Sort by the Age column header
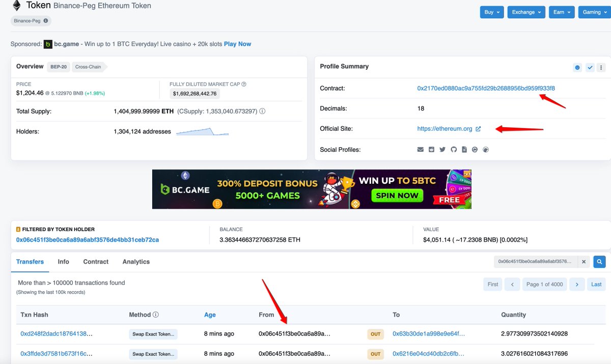The height and width of the screenshot is (364, 611). click(x=210, y=315)
